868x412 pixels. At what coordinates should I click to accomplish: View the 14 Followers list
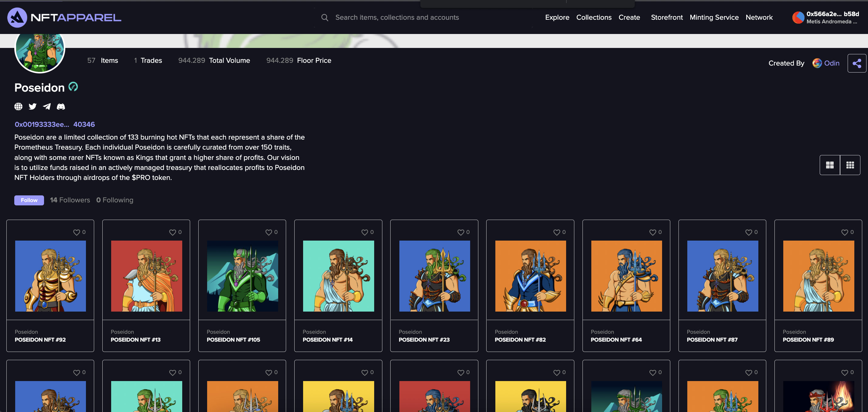point(70,200)
